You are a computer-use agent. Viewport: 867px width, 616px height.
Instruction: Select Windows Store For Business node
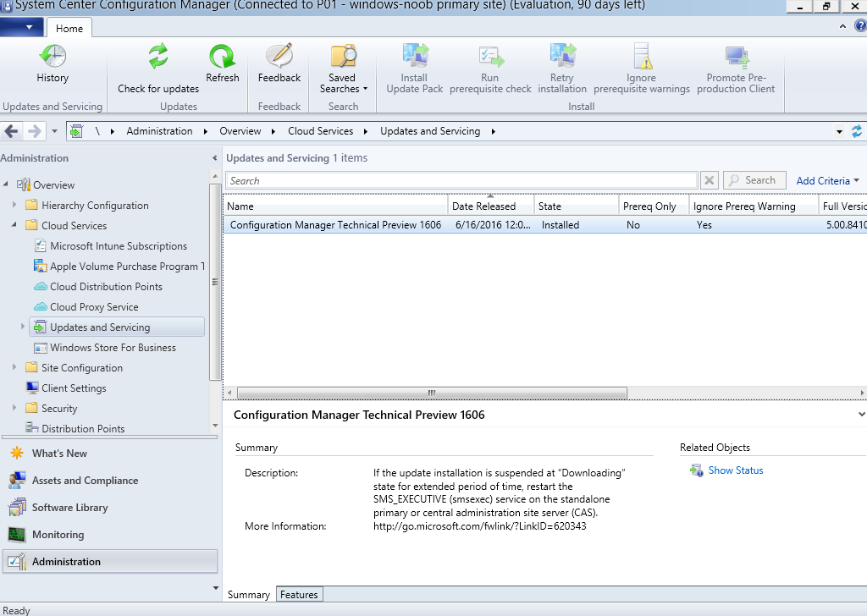pyautogui.click(x=105, y=348)
